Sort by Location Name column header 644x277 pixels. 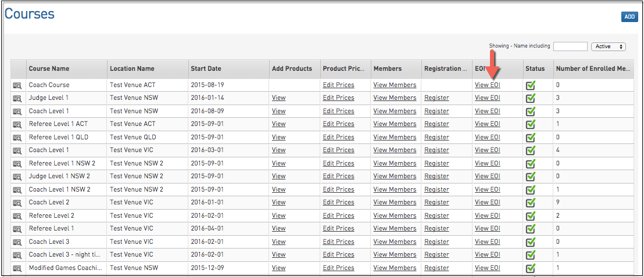click(132, 69)
